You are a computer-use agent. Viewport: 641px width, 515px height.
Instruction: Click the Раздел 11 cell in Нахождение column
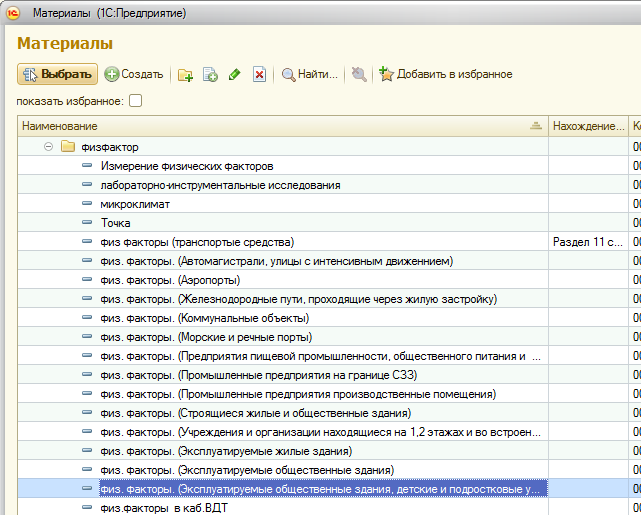tap(587, 242)
